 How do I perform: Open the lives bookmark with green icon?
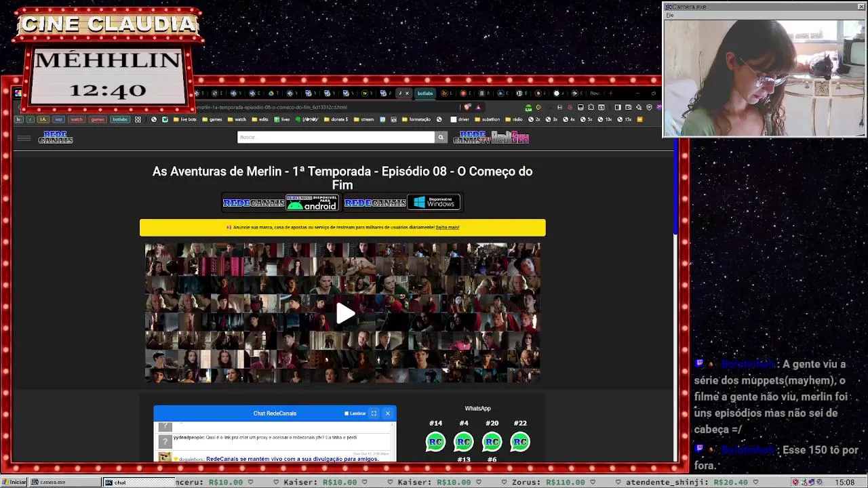[282, 119]
